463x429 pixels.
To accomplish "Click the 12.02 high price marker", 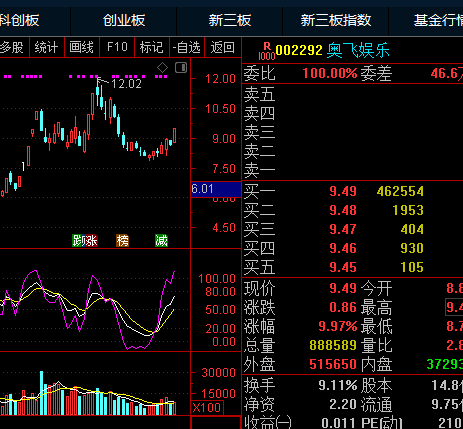I will [x=126, y=84].
